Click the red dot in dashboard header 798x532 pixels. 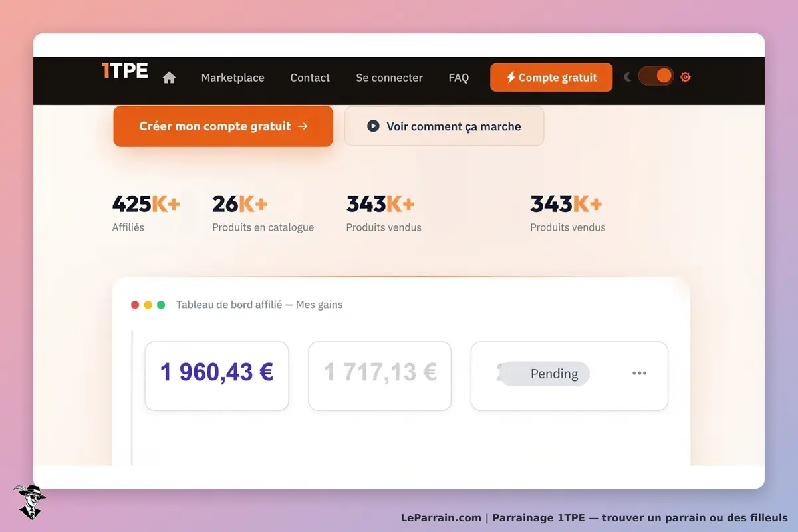(x=135, y=305)
